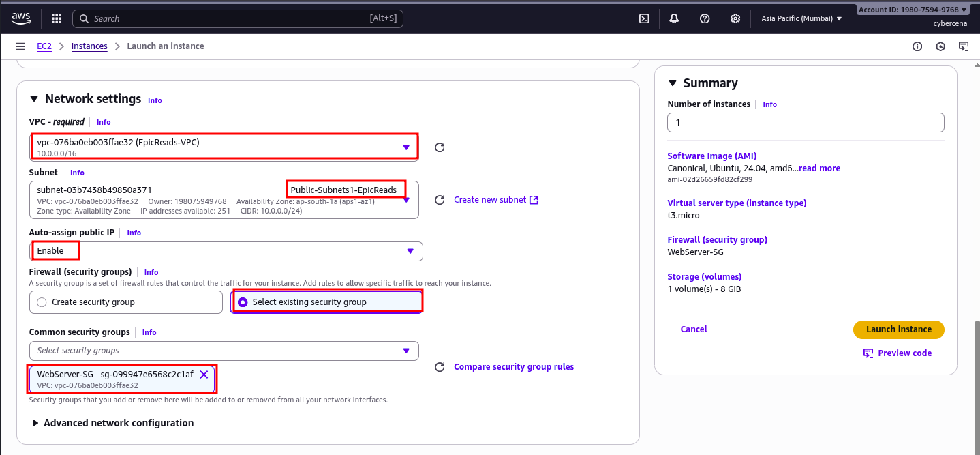The height and width of the screenshot is (455, 980).
Task: Open Virtual server type summary link
Action: click(737, 203)
